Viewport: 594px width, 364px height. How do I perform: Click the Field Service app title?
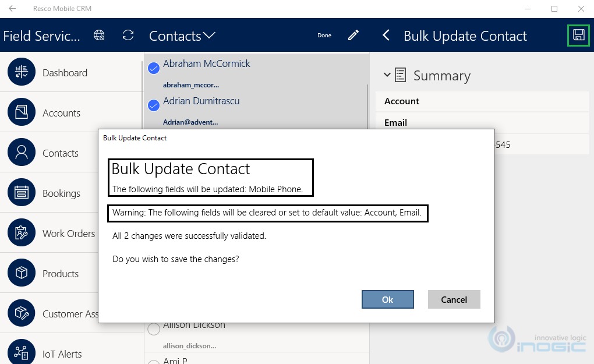(42, 36)
